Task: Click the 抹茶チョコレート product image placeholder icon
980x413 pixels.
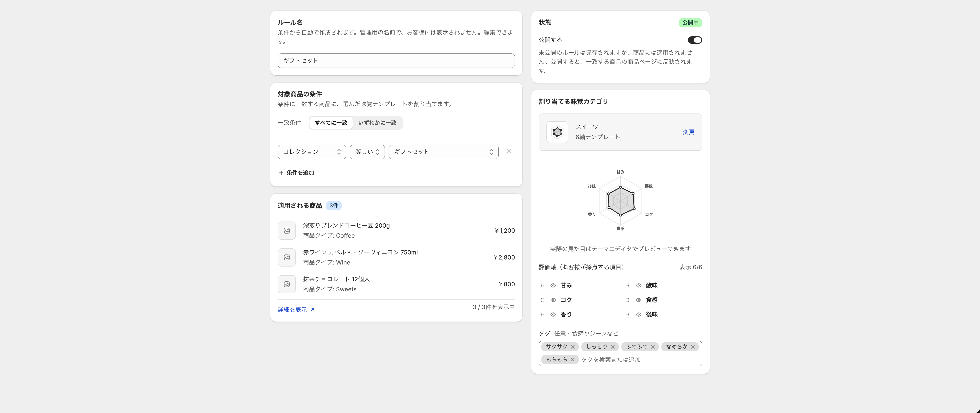Action: [x=286, y=284]
